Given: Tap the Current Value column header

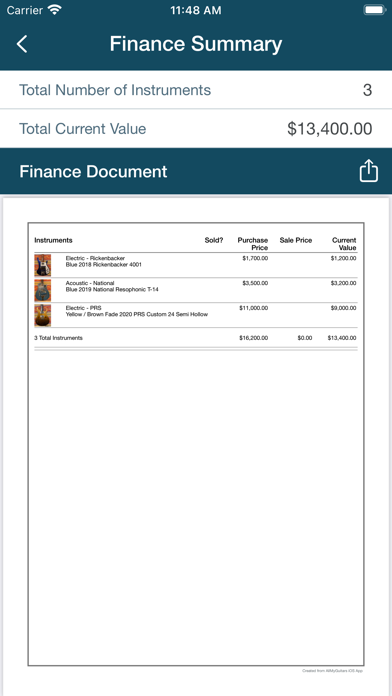Looking at the screenshot, I should click(344, 244).
